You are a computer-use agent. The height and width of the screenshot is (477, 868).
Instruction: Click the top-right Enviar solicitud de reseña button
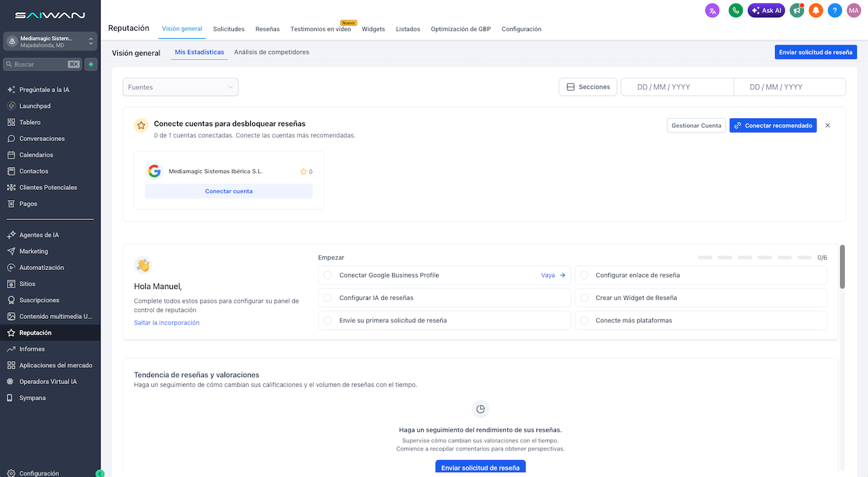[816, 52]
